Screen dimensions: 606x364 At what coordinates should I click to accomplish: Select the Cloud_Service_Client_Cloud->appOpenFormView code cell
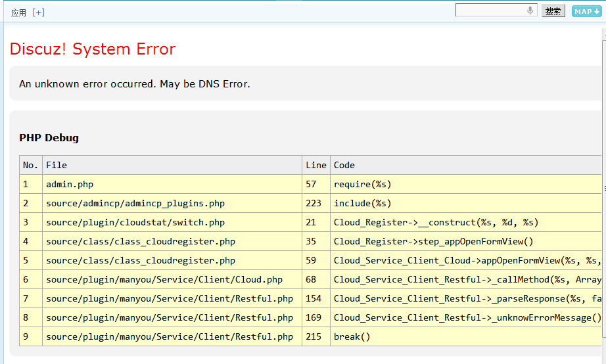(x=466, y=260)
